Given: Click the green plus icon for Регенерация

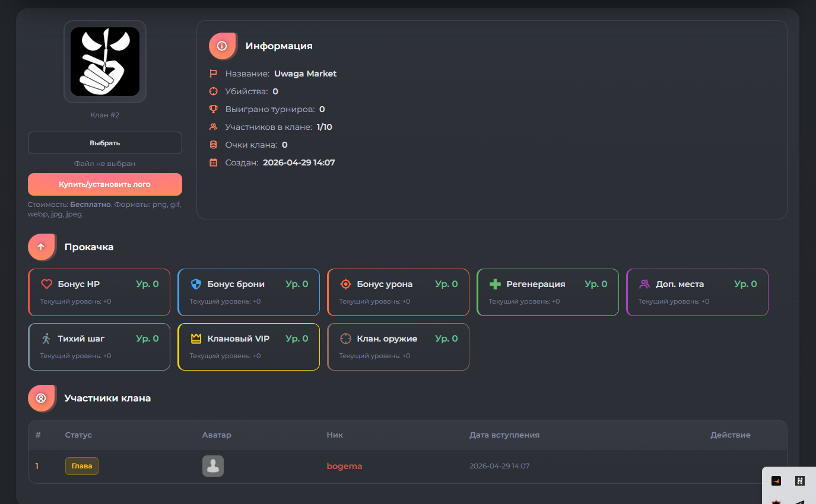Looking at the screenshot, I should pyautogui.click(x=496, y=284).
